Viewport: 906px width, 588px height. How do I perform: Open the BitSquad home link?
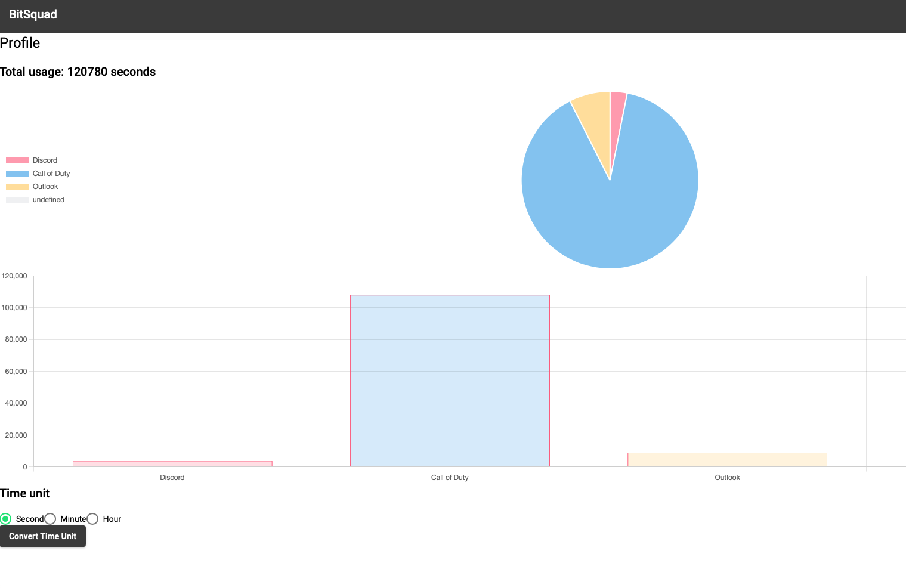pos(33,14)
